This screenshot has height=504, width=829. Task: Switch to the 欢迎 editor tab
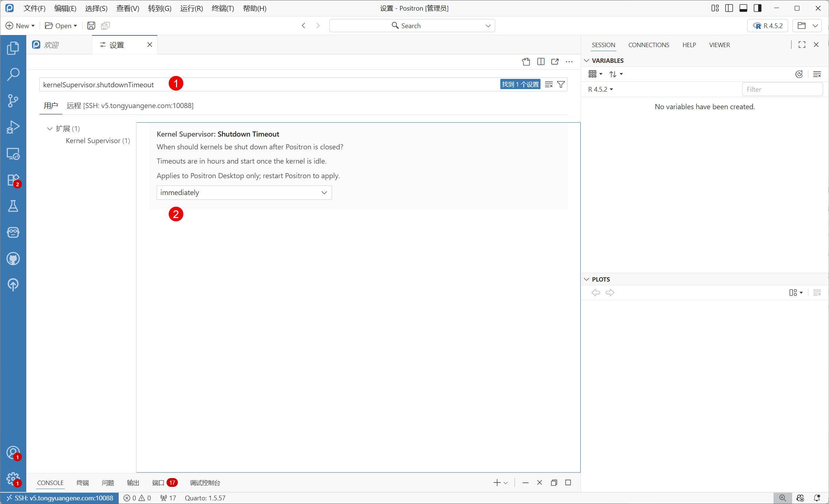[x=59, y=45]
